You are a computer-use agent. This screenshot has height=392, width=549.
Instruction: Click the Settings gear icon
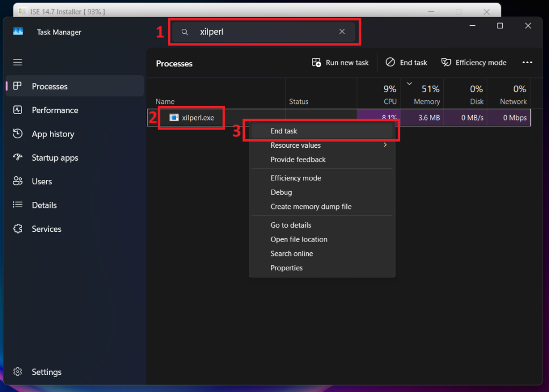tap(18, 371)
